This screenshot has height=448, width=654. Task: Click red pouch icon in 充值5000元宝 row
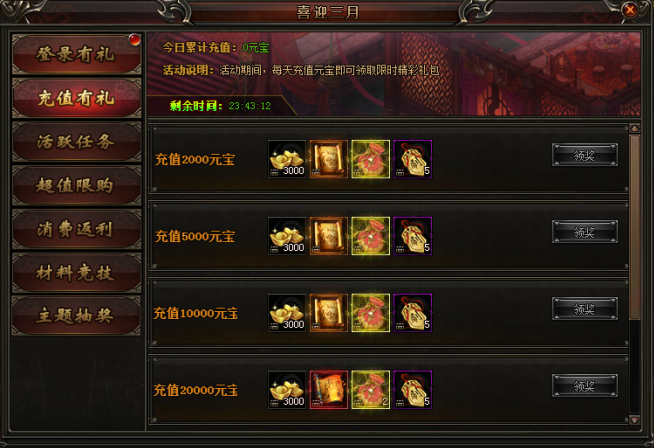[370, 236]
